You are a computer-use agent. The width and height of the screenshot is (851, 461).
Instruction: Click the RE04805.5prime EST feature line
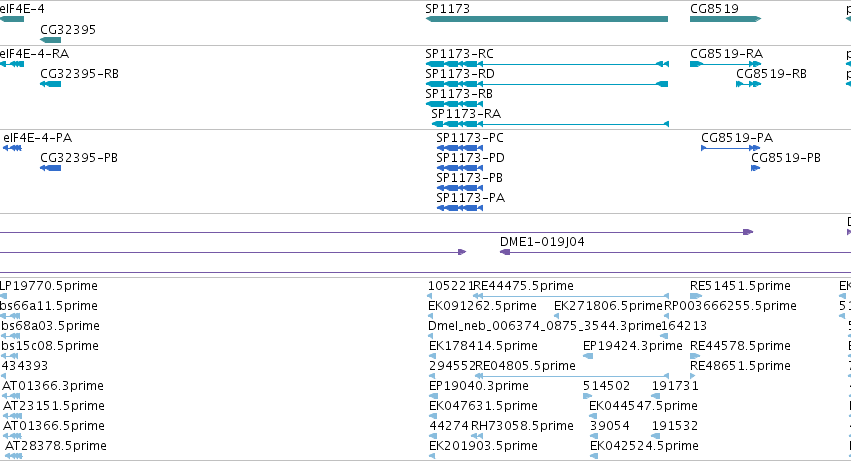(571, 376)
